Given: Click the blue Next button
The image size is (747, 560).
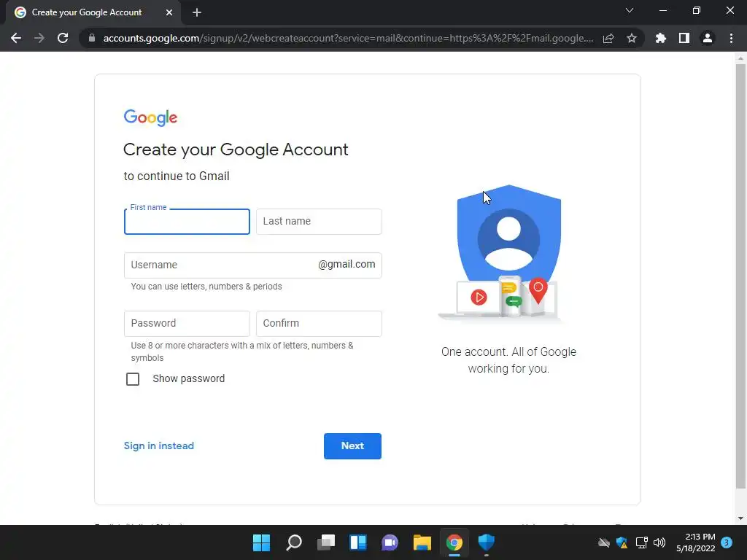Looking at the screenshot, I should pyautogui.click(x=352, y=446).
